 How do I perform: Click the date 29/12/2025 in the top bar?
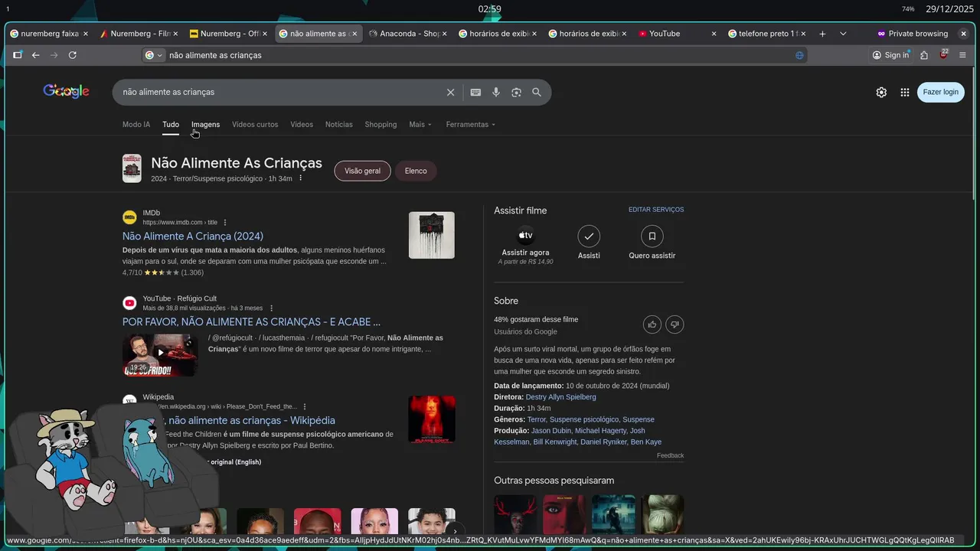point(949,9)
